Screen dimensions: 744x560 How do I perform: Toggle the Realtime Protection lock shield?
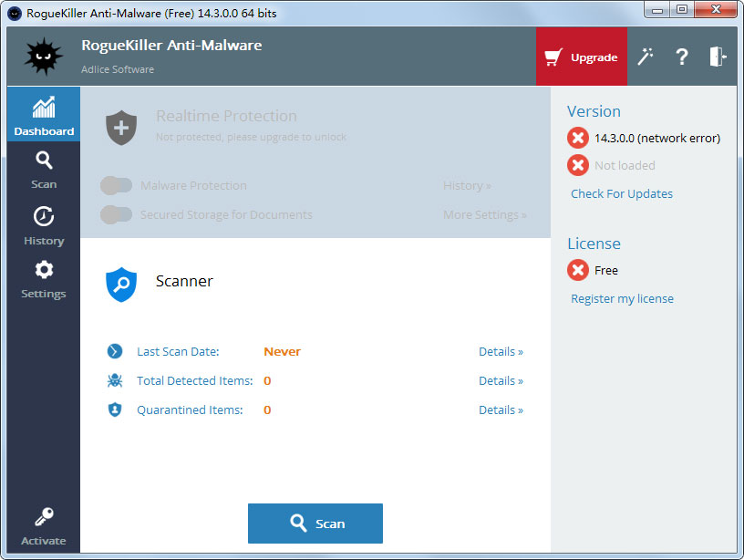(x=121, y=127)
